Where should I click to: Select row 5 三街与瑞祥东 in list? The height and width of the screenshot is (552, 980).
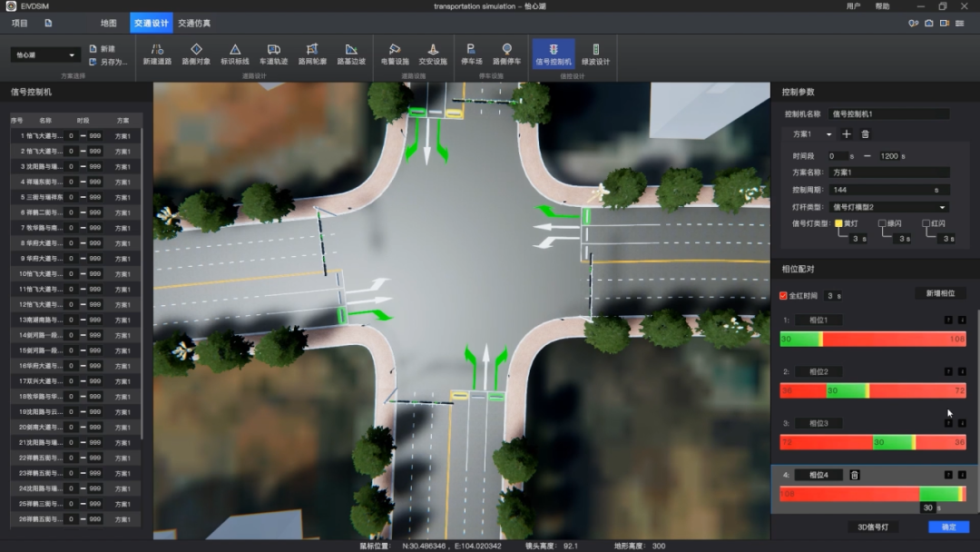pyautogui.click(x=75, y=197)
